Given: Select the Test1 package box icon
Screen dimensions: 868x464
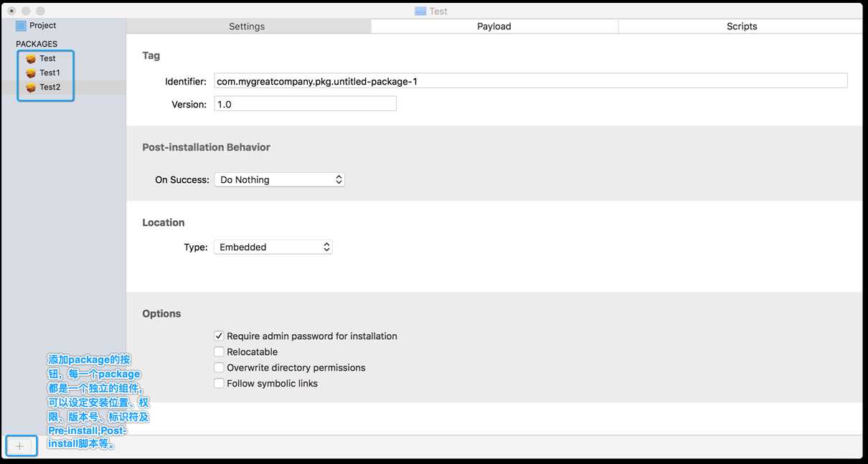Looking at the screenshot, I should coord(31,73).
